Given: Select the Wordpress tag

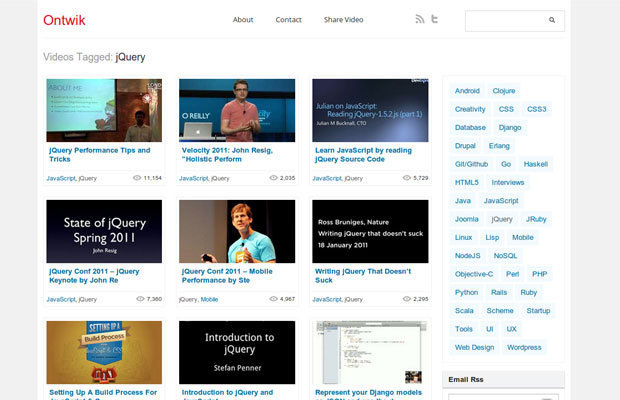Looking at the screenshot, I should click(524, 347).
